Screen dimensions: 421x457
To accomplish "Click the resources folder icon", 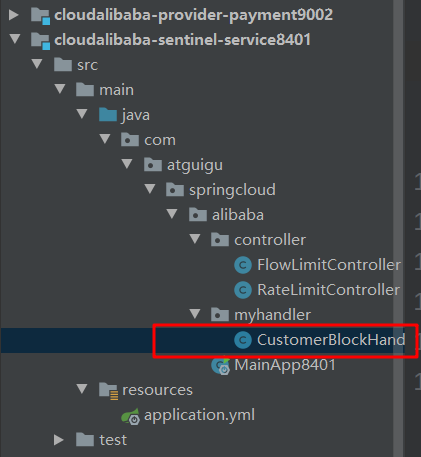I will [108, 391].
